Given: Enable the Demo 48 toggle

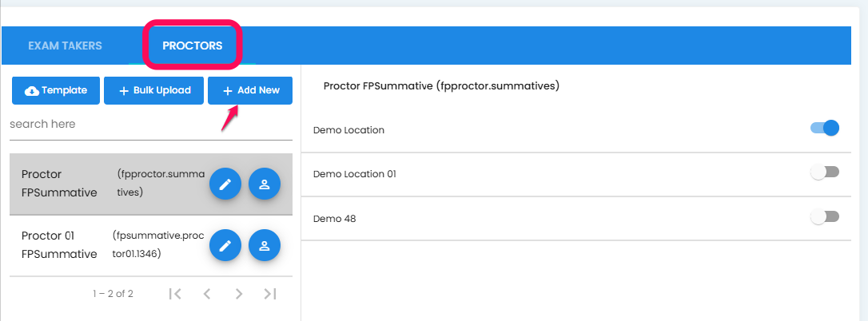Looking at the screenshot, I should pyautogui.click(x=825, y=216).
